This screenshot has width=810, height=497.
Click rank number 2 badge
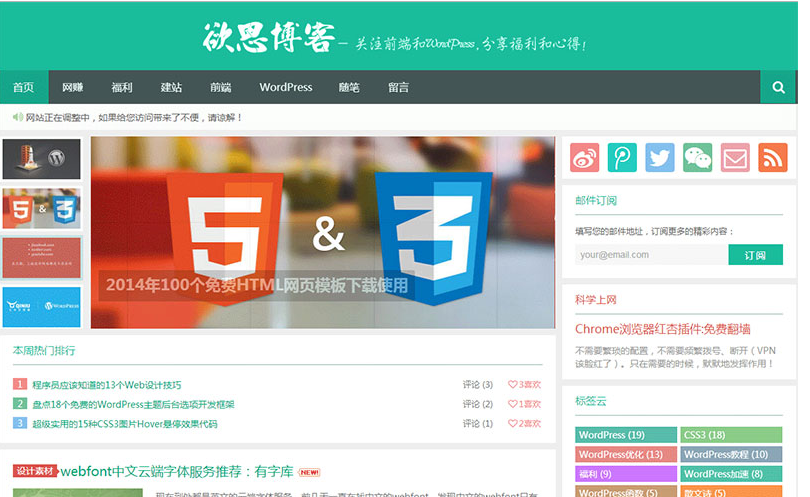(x=20, y=403)
